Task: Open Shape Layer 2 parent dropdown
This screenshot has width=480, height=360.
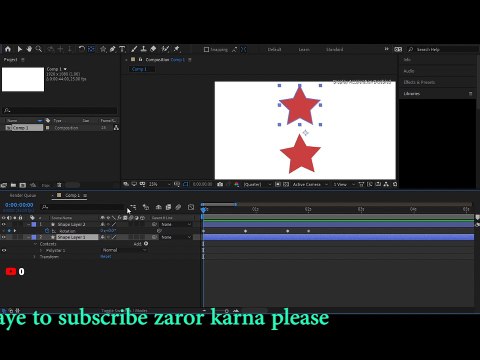Action: [177, 224]
